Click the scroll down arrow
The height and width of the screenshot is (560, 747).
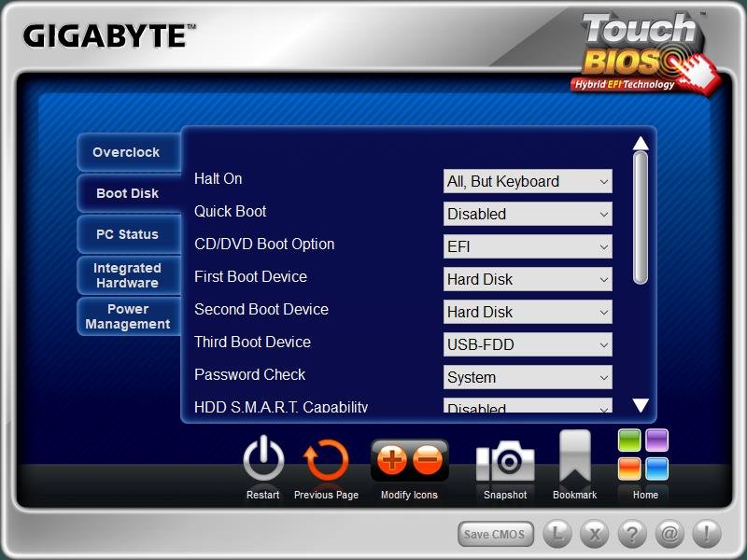tap(641, 405)
